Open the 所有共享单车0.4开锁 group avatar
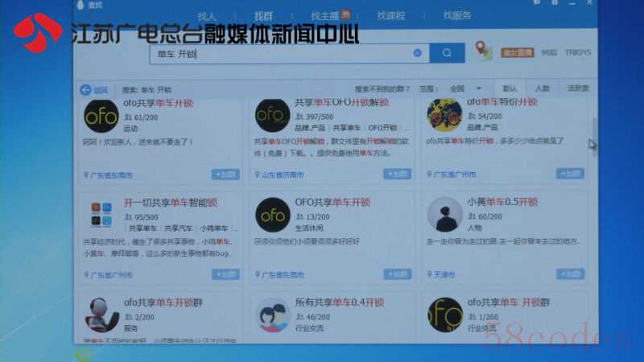The height and width of the screenshot is (362, 644). pos(273,315)
